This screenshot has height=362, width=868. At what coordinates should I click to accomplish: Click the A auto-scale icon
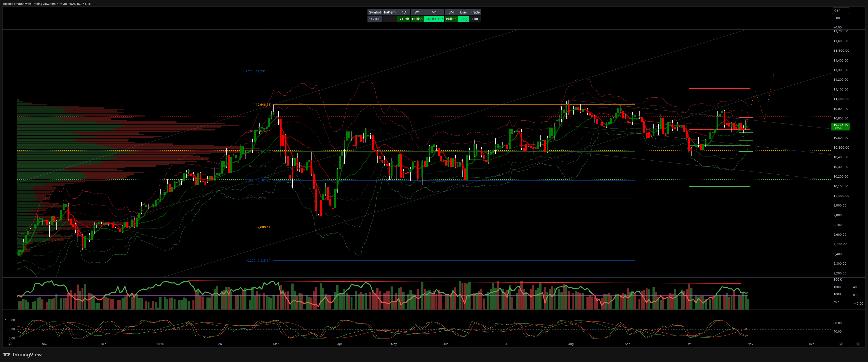tap(841, 344)
